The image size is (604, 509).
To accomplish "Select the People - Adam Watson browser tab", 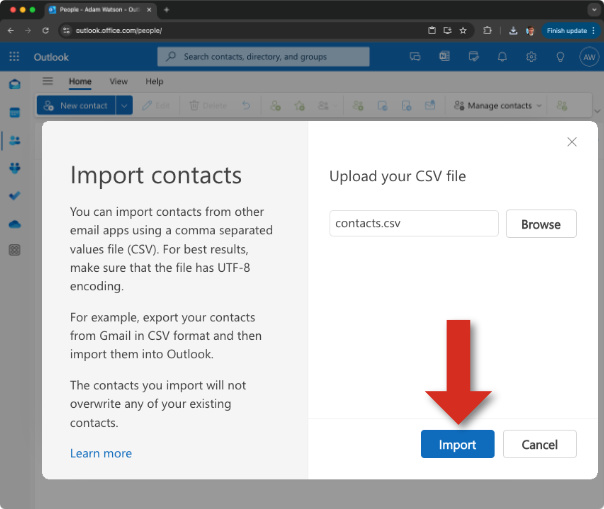I will coord(100,10).
